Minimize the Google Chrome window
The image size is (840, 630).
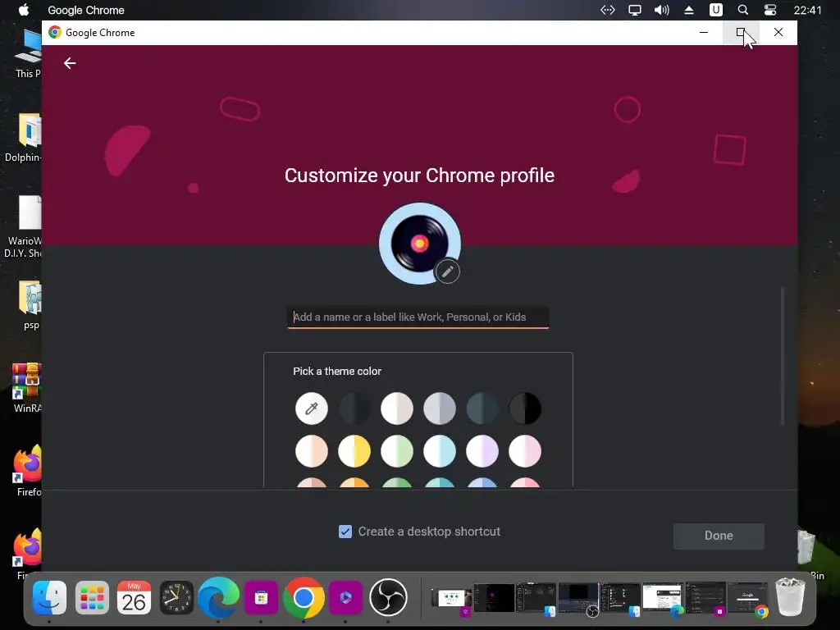point(704,33)
